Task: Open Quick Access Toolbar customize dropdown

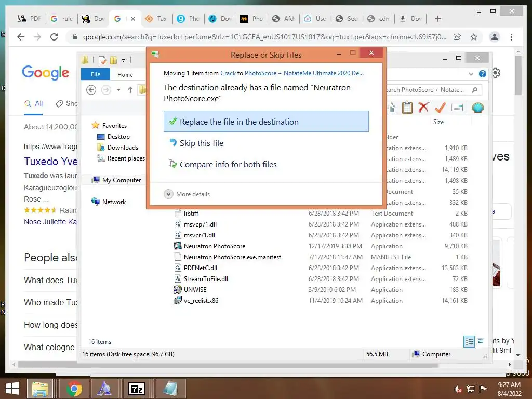Action: (x=124, y=61)
